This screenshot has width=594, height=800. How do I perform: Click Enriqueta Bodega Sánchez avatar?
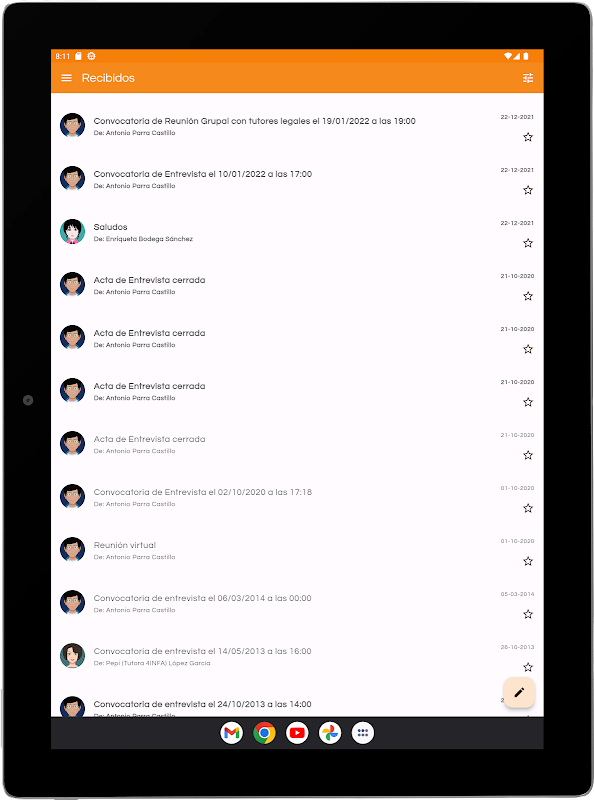(72, 232)
